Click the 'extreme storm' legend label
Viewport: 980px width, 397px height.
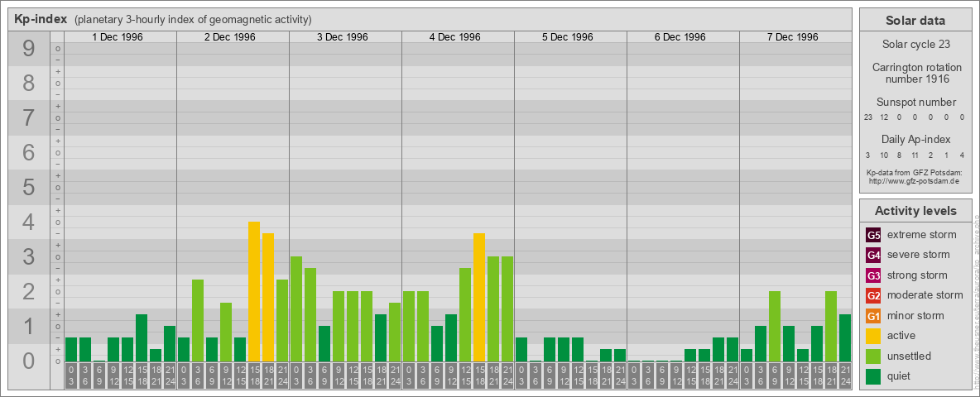922,235
